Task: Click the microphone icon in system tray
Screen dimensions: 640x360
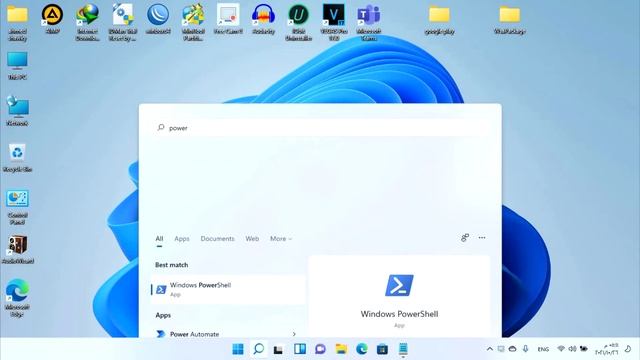Action: (x=525, y=349)
